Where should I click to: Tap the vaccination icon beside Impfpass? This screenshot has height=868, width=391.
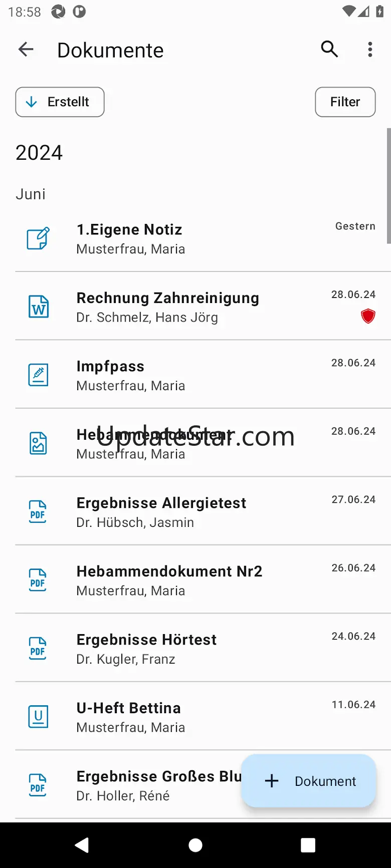38,375
